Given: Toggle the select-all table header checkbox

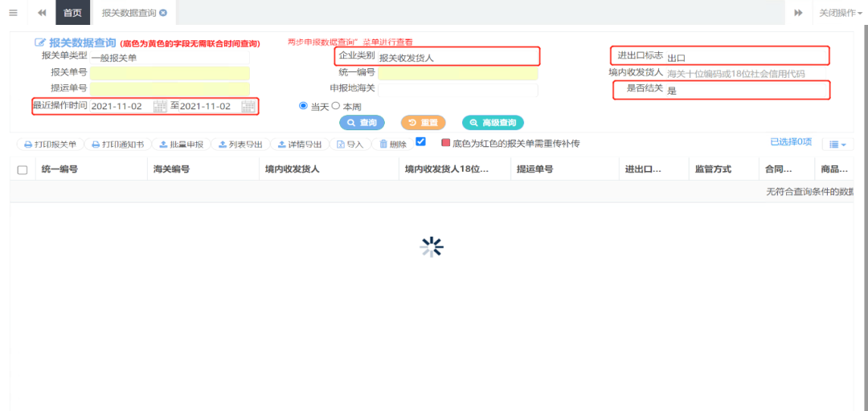Looking at the screenshot, I should tap(23, 170).
